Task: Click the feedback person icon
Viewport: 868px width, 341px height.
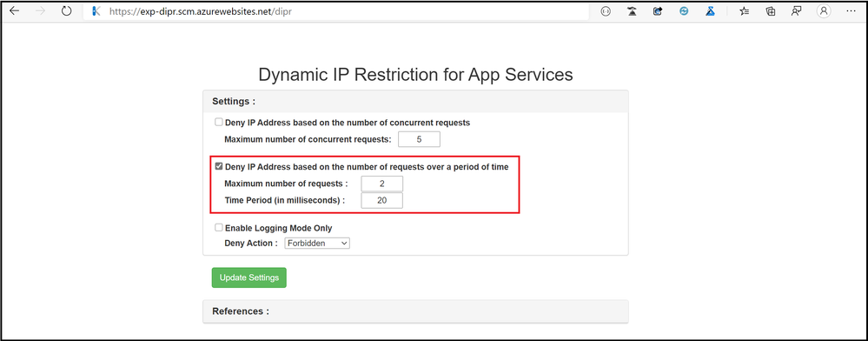Action: coord(797,11)
